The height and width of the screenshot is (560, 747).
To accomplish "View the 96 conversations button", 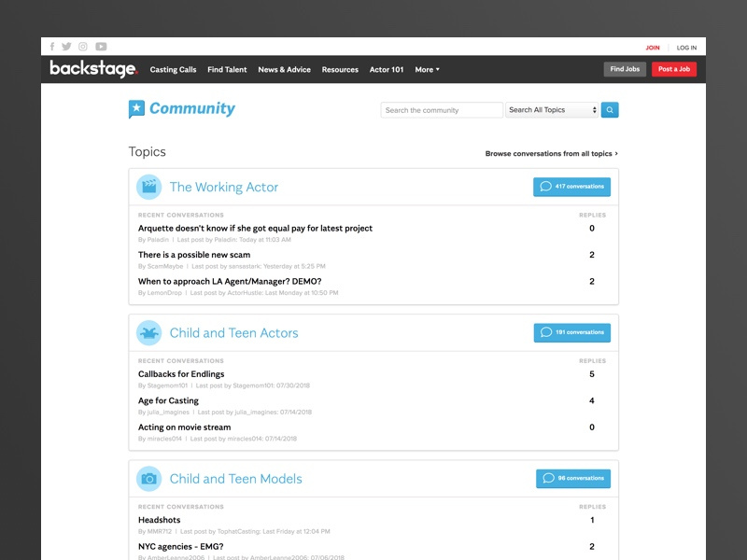I will pyautogui.click(x=573, y=479).
